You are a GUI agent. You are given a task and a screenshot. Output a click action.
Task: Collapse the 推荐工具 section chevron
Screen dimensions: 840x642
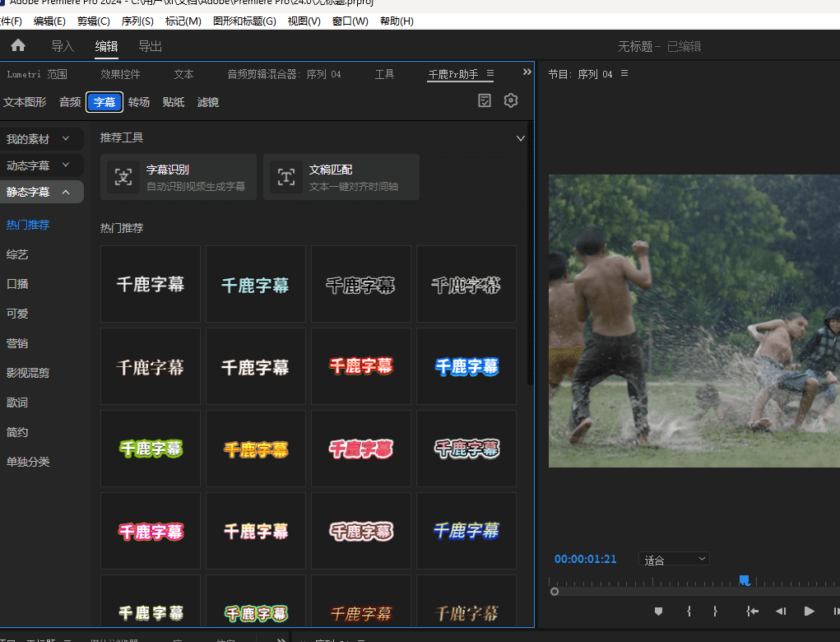click(520, 138)
